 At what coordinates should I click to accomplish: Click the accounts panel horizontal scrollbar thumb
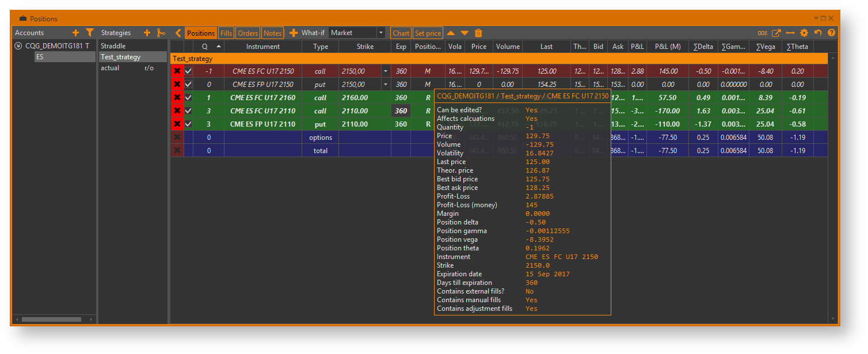coord(52,319)
